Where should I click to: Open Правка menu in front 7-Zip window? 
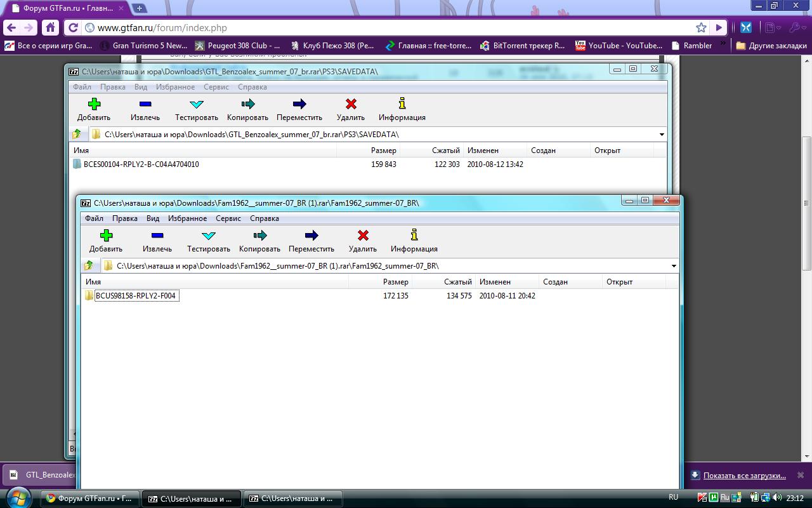(x=125, y=218)
